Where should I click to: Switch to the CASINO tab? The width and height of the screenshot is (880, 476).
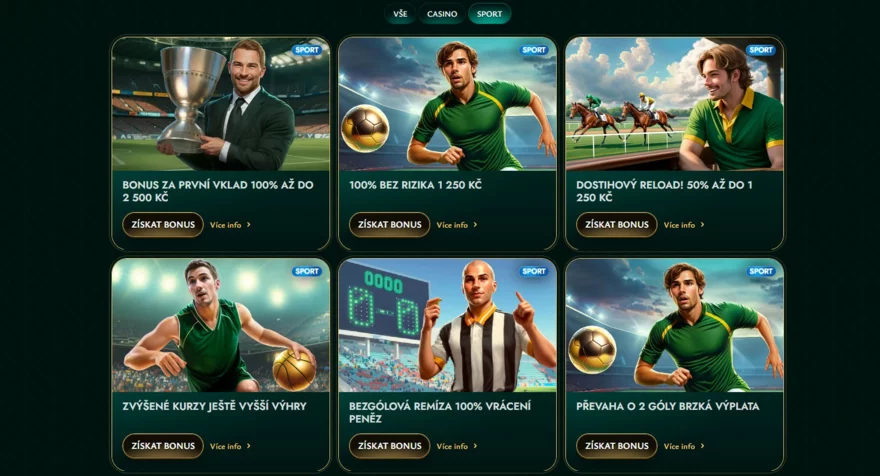pos(442,14)
